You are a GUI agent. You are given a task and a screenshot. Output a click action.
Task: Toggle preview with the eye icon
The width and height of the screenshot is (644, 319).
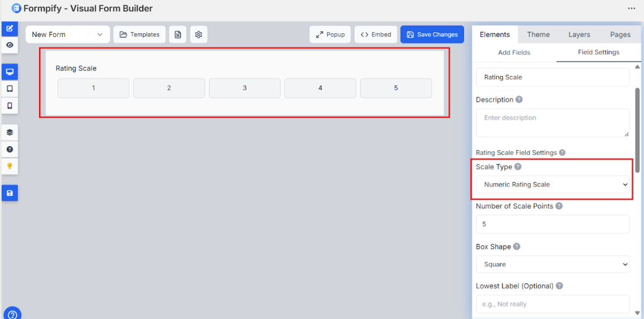[x=9, y=45]
